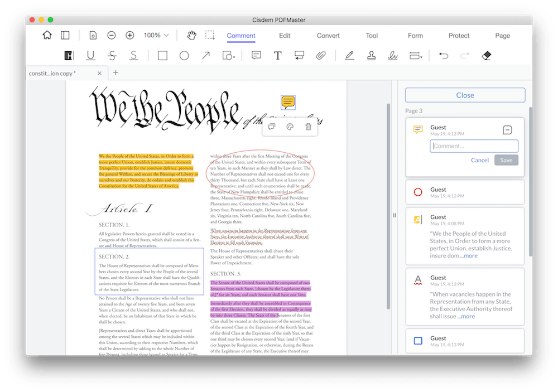Click the panel divider handle

coord(395,215)
